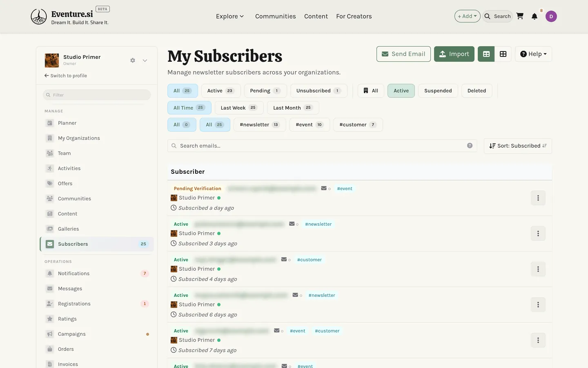Select All organizations filter with building icon
Viewport: 588px width, 368px height.
point(371,91)
